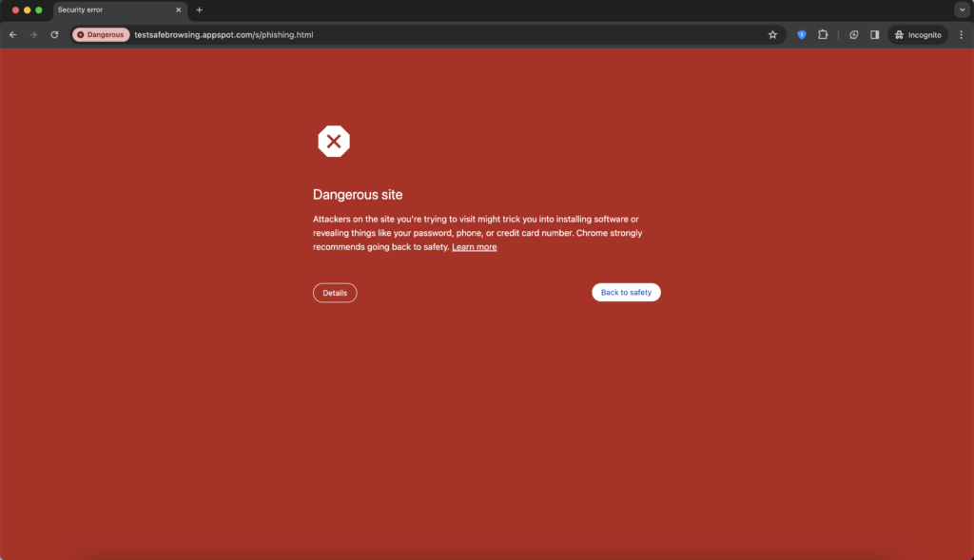Open the Learn more link

pyautogui.click(x=474, y=246)
